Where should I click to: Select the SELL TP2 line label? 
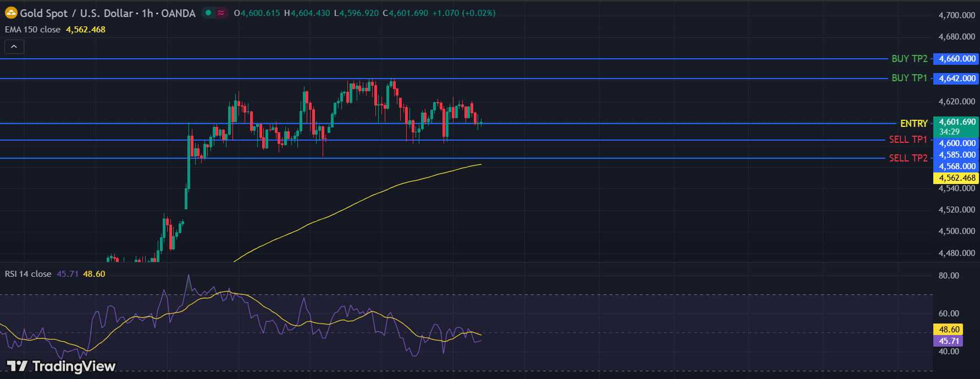pos(908,158)
